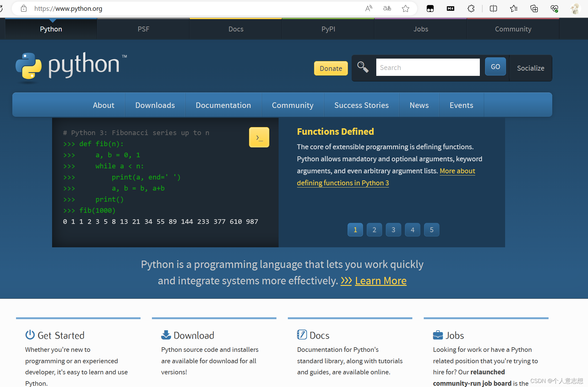Show slide 2 of code carousel
588x387 pixels.
coord(374,230)
